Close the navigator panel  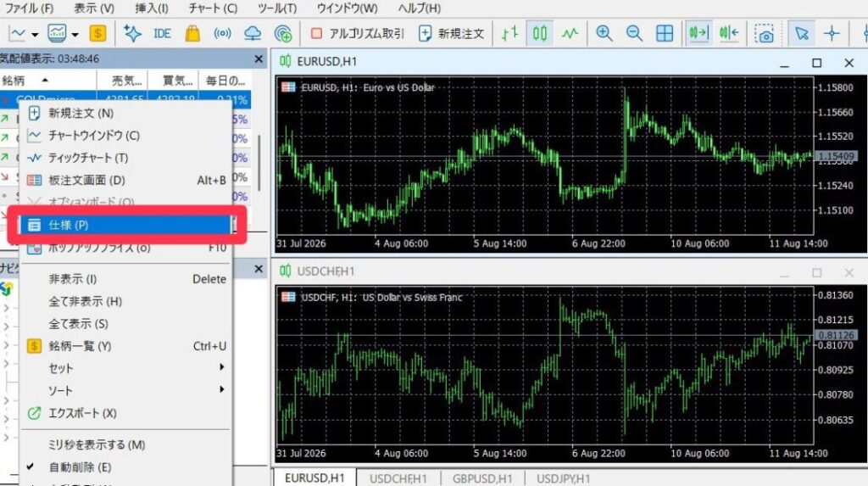coord(259,269)
